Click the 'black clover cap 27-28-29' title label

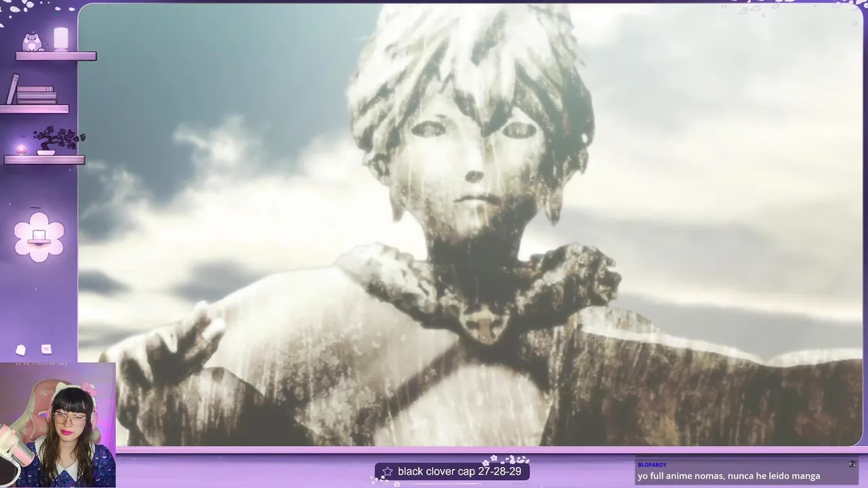459,471
